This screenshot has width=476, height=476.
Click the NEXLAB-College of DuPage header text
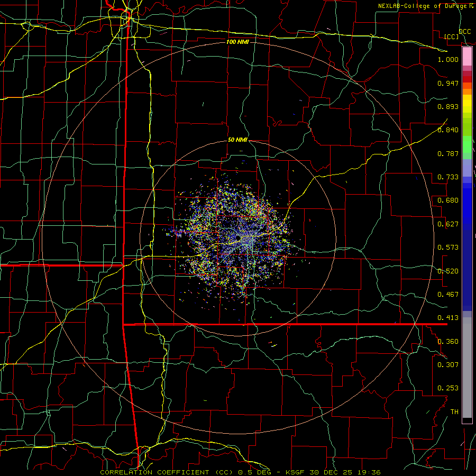tap(425, 6)
